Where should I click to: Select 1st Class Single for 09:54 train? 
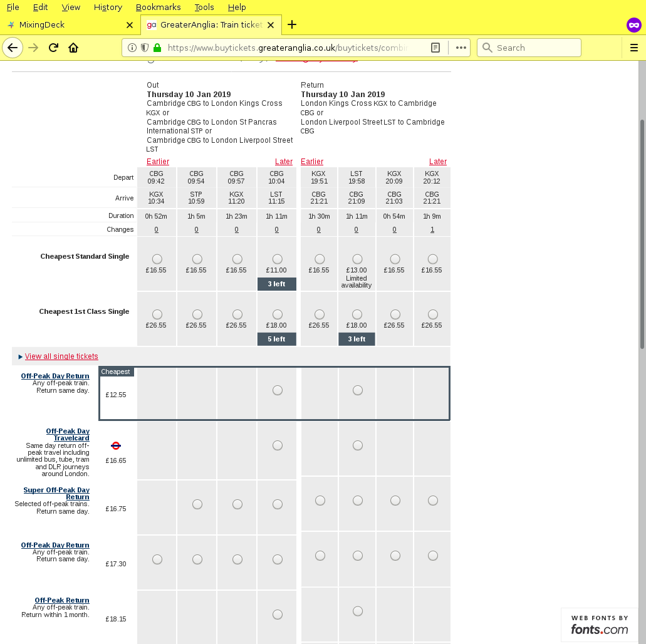pyautogui.click(x=197, y=314)
